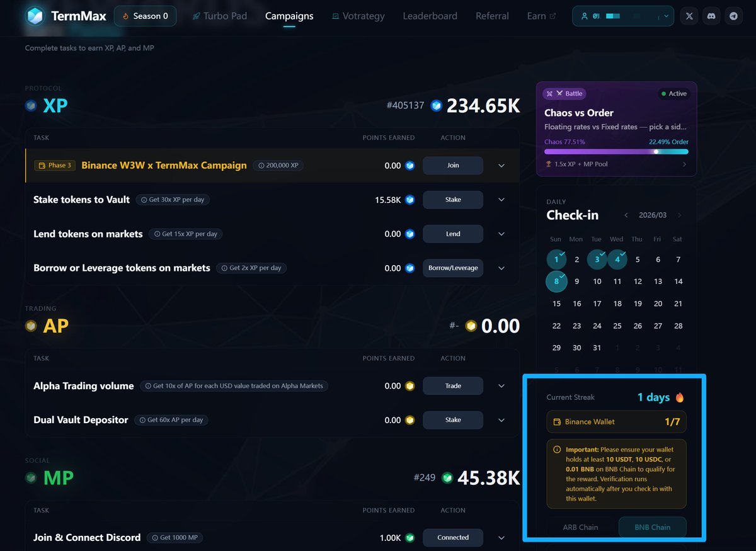Expand the Lend tokens on markets row

501,234
